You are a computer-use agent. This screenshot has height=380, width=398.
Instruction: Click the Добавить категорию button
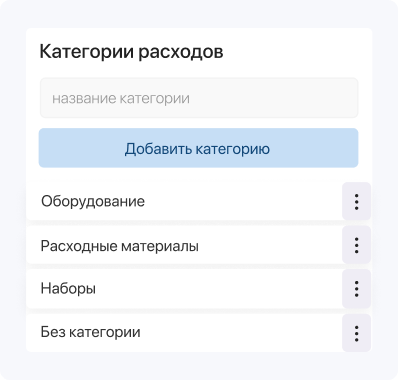198,148
